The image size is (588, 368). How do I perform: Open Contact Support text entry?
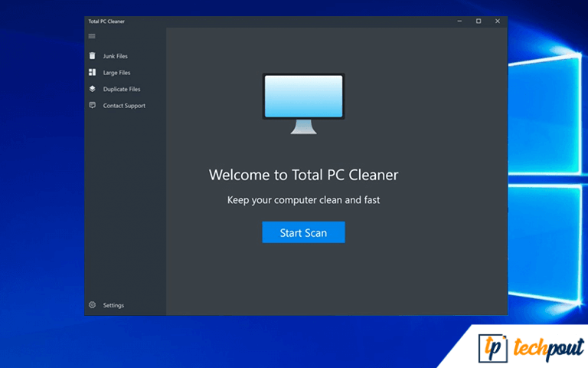click(124, 106)
